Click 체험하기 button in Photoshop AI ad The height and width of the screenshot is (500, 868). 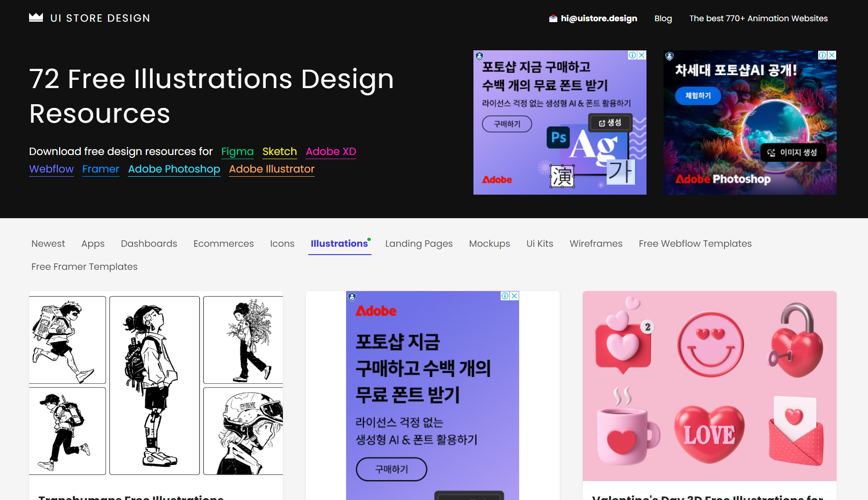coord(698,95)
